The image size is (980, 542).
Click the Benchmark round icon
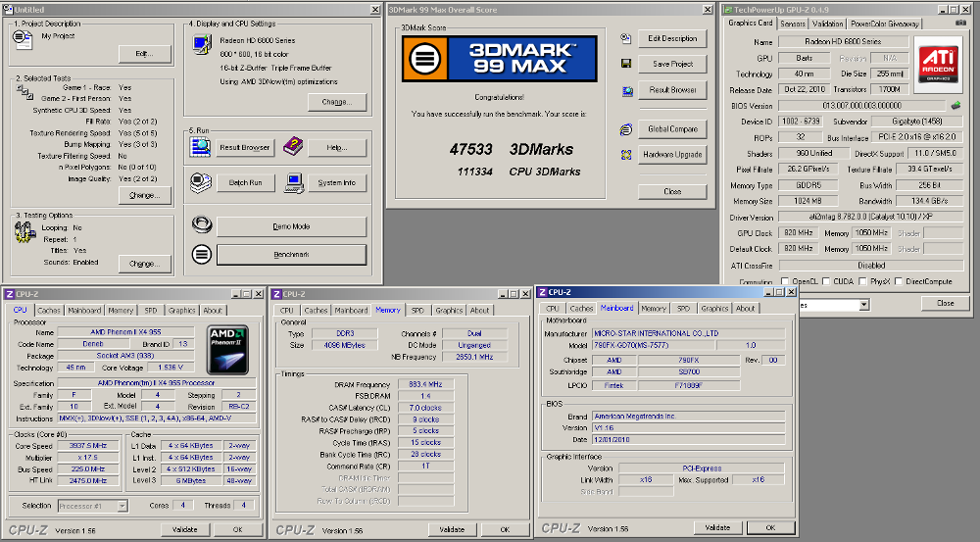coord(201,254)
